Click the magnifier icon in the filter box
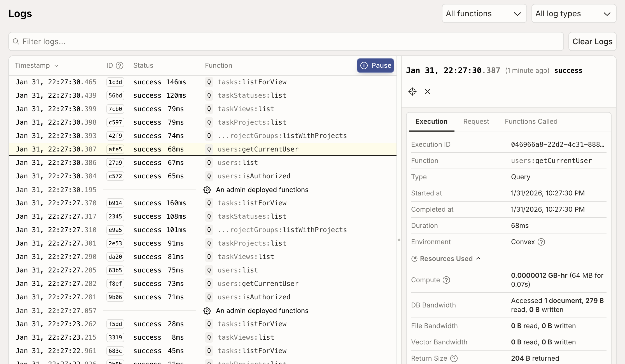Image resolution: width=625 pixels, height=364 pixels. [x=16, y=41]
